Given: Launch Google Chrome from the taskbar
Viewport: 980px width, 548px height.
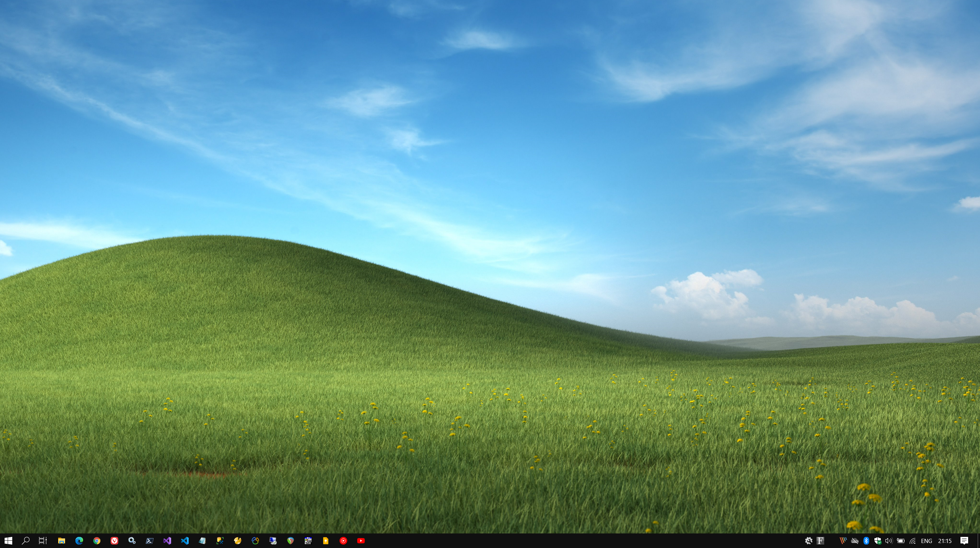Looking at the screenshot, I should [x=96, y=541].
